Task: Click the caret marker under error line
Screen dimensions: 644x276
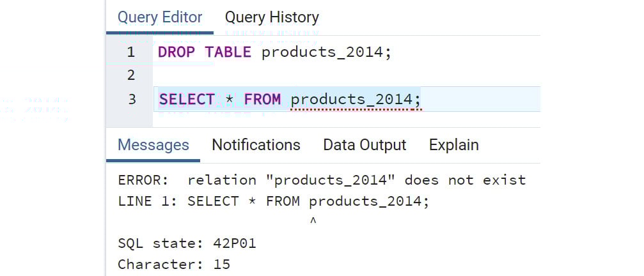Action: coord(313,221)
